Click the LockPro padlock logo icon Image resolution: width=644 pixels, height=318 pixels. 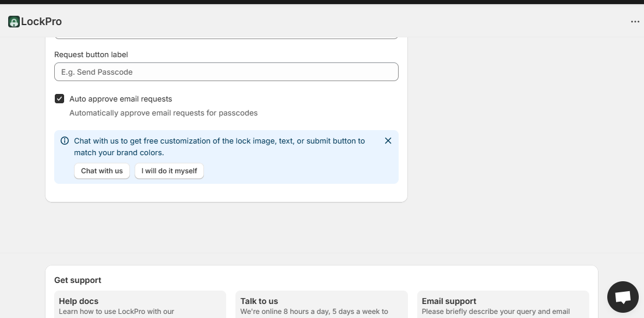pos(14,22)
